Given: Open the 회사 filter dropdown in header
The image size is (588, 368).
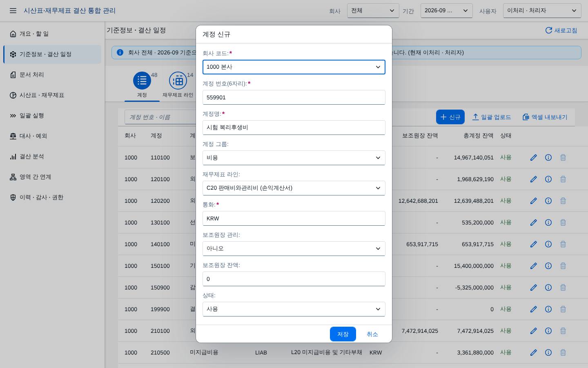Looking at the screenshot, I should [373, 11].
